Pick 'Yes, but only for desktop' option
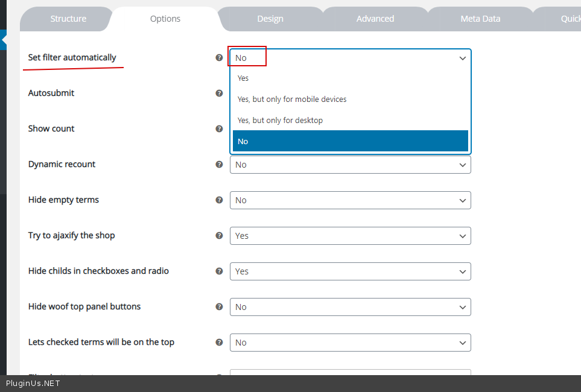 click(x=280, y=121)
